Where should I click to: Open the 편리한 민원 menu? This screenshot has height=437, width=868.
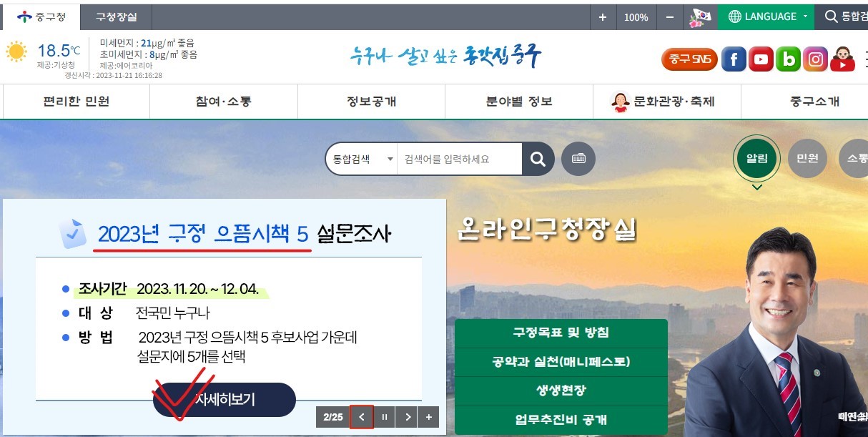[77, 102]
